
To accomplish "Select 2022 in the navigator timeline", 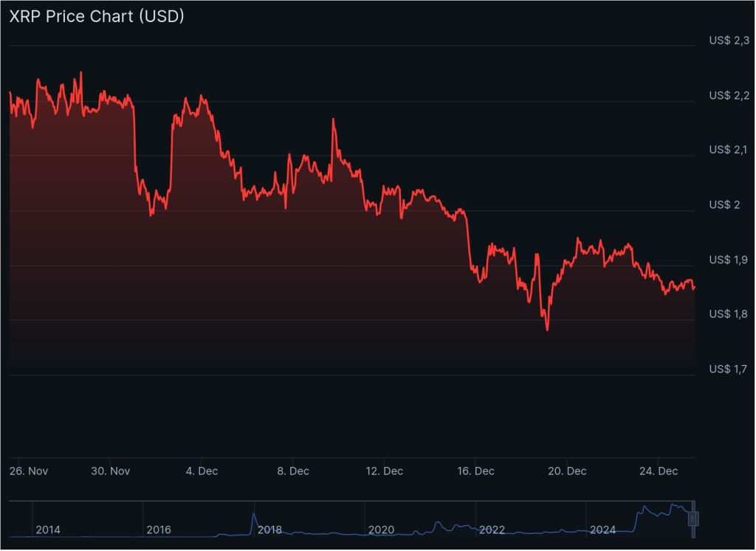I will tap(492, 530).
